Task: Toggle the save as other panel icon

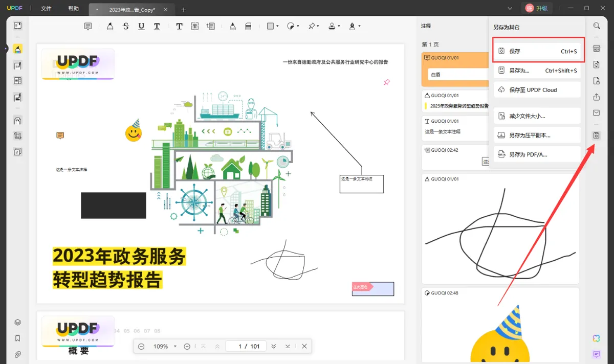Action: [597, 135]
